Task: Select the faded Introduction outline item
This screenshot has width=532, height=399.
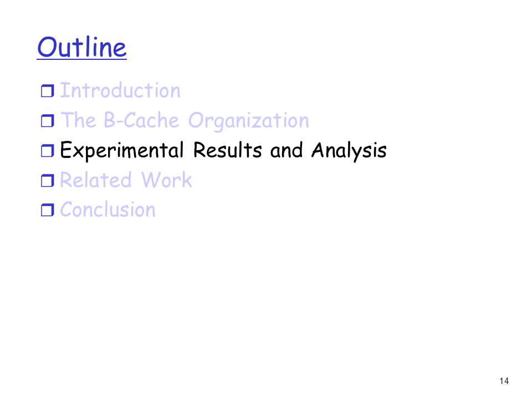Action: click(x=120, y=90)
